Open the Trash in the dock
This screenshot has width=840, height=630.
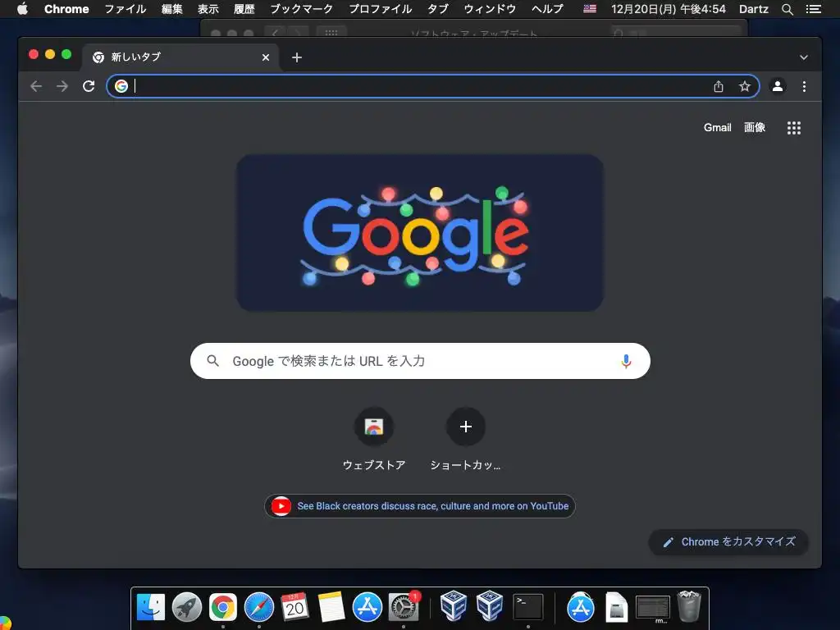click(x=689, y=606)
